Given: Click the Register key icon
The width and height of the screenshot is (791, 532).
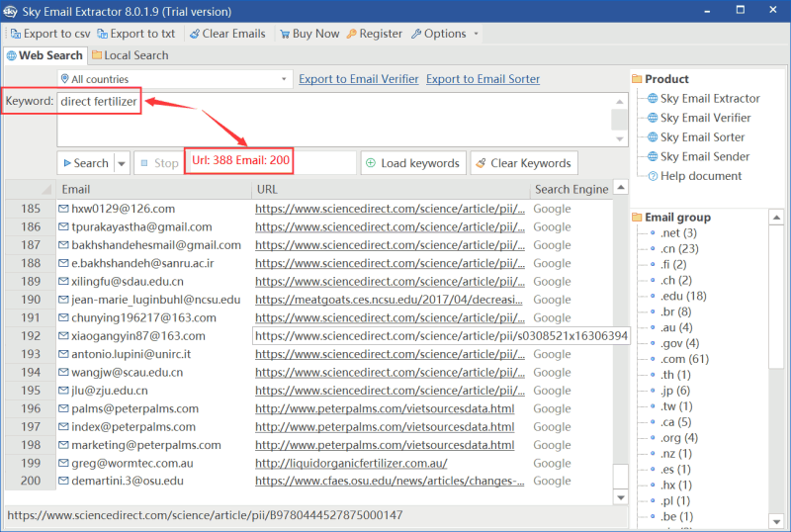Looking at the screenshot, I should 352,34.
